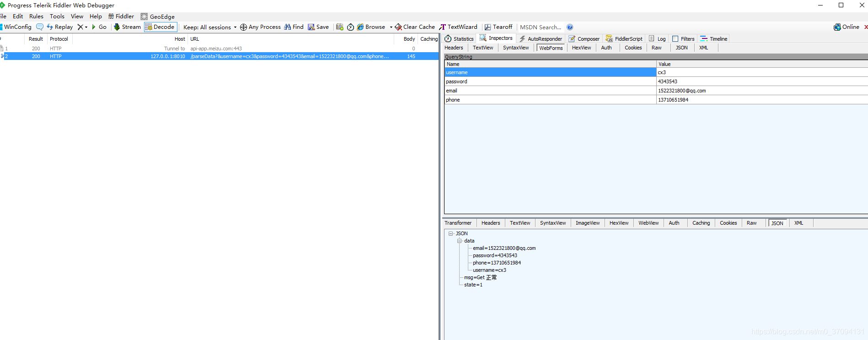Open the Help menu
868x340 pixels.
coord(96,16)
